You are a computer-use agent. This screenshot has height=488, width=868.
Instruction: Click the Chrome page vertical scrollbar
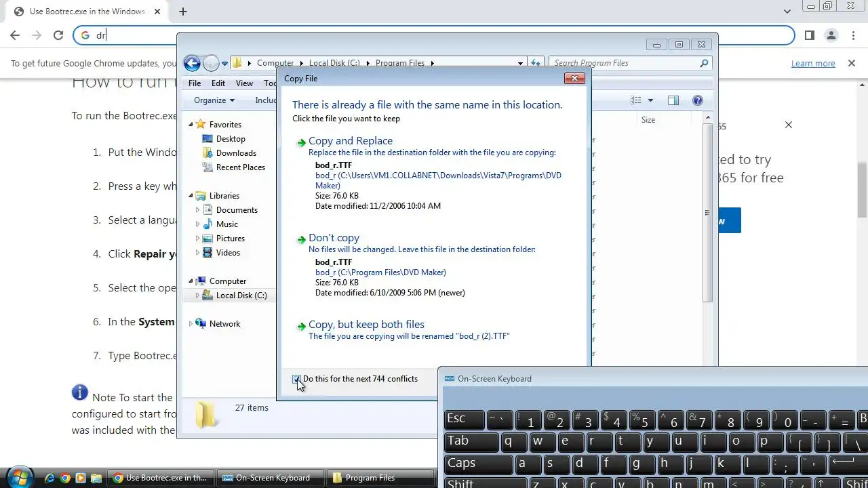coord(862,190)
